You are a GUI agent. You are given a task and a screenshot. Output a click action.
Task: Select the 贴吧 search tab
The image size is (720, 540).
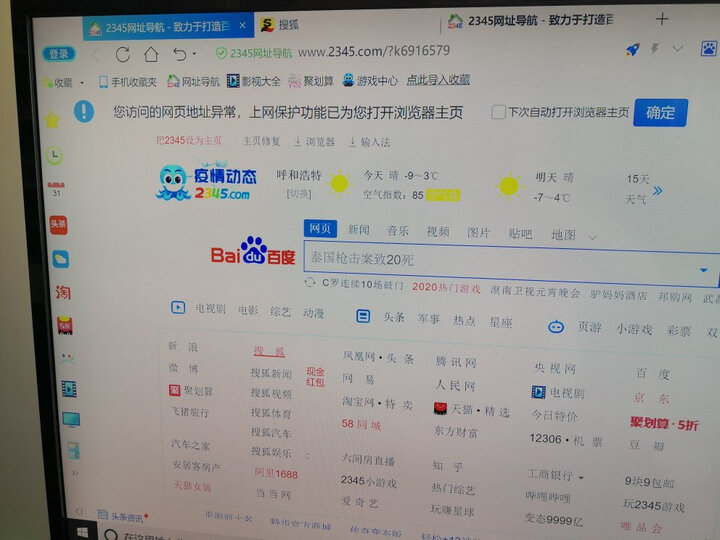click(520, 234)
